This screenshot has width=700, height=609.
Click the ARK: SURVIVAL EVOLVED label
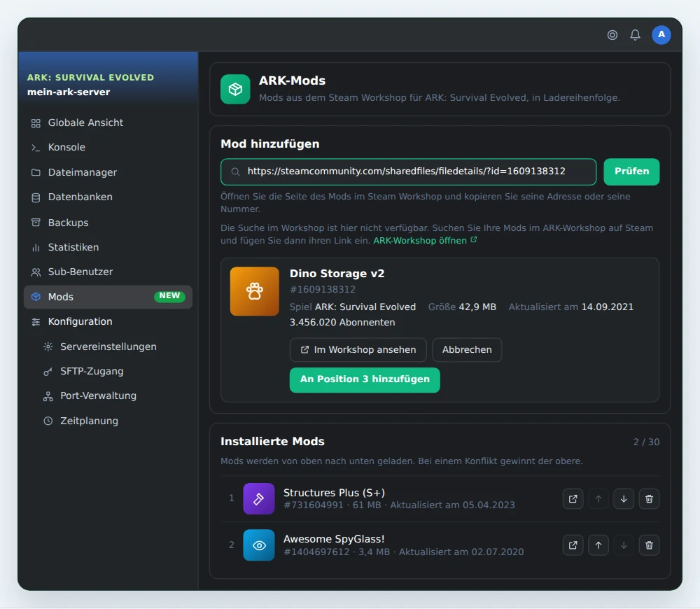(90, 77)
